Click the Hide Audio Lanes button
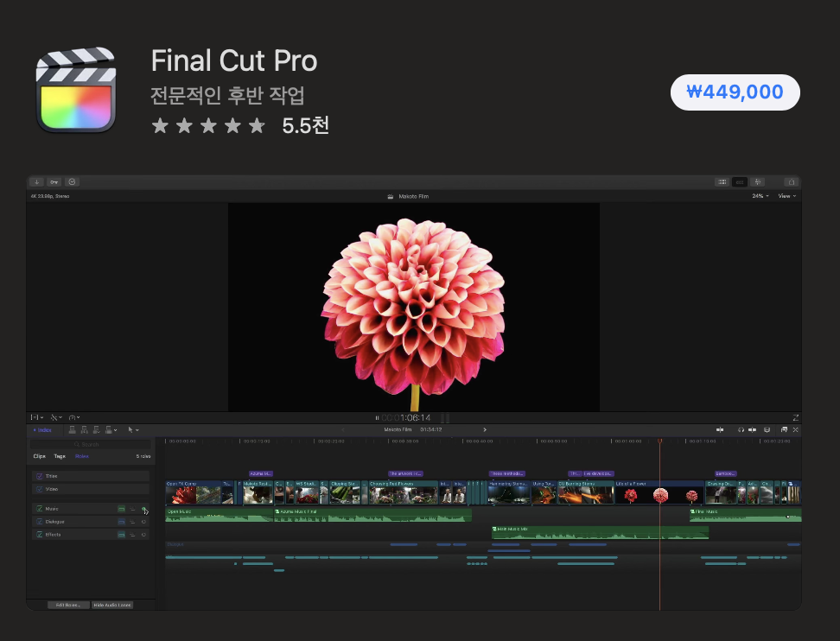 pos(112,605)
